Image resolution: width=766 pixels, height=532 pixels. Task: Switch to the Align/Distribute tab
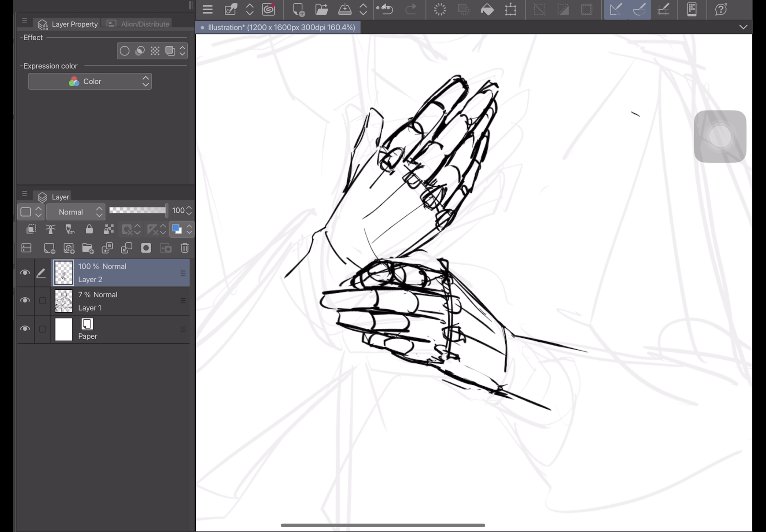click(137, 24)
